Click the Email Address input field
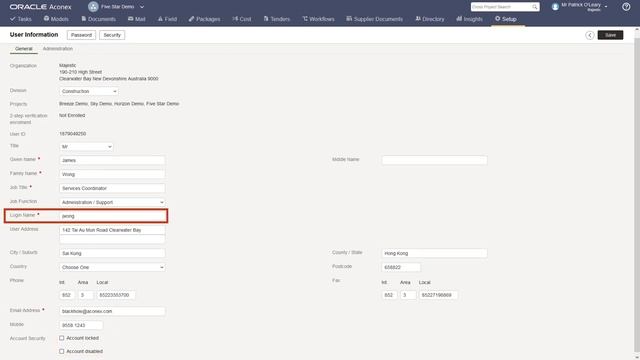 [112, 311]
